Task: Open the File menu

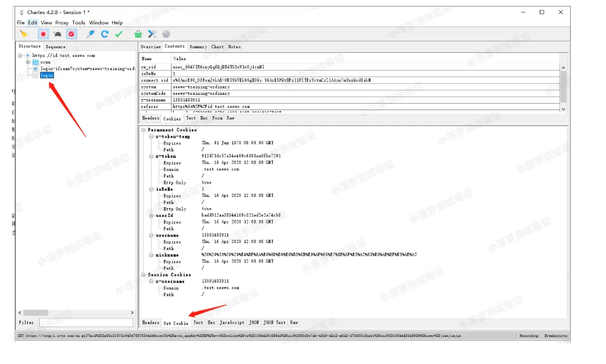Action: point(21,23)
